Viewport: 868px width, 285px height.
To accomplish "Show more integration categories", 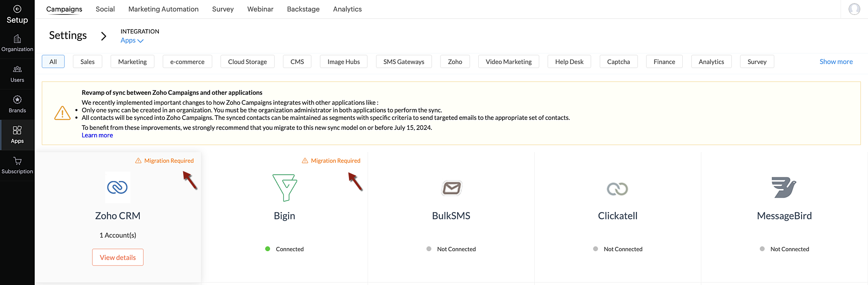I will click(836, 62).
